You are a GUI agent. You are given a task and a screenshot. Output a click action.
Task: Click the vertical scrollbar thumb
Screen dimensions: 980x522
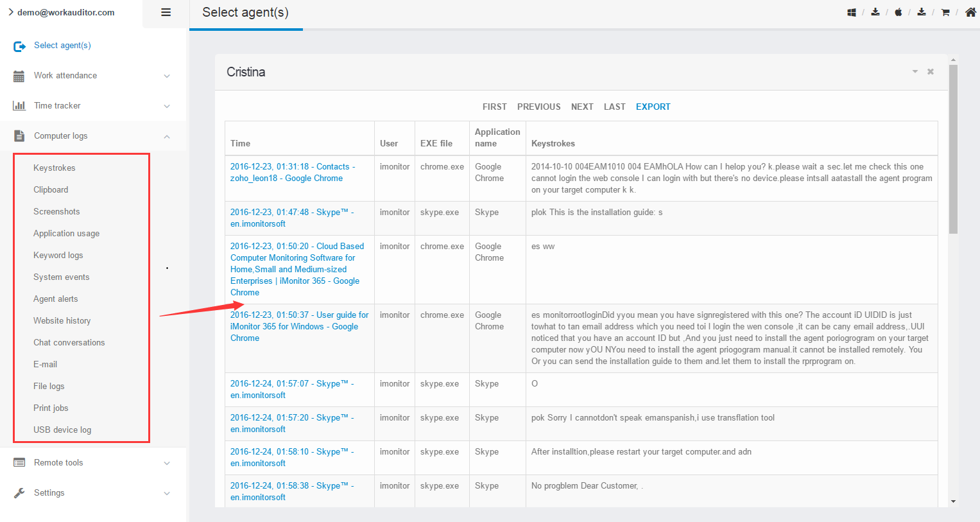point(953,149)
